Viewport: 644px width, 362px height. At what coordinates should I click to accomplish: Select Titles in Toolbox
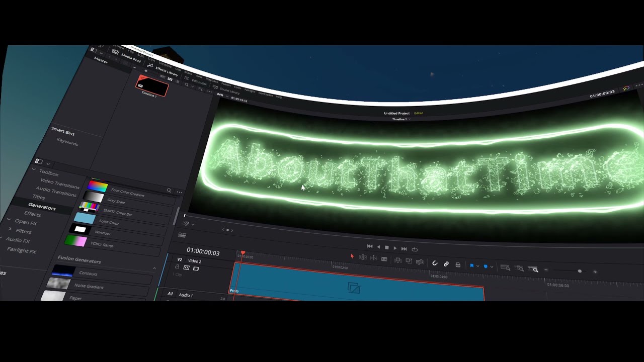(39, 197)
